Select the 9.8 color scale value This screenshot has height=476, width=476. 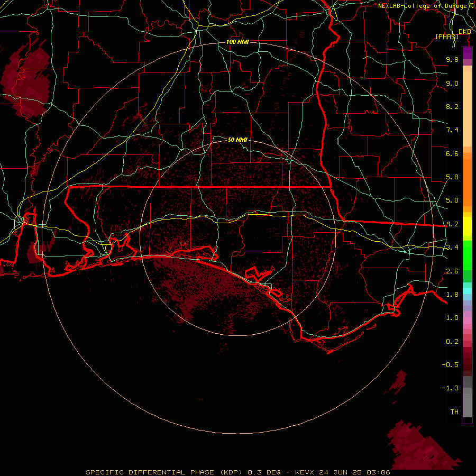[452, 59]
